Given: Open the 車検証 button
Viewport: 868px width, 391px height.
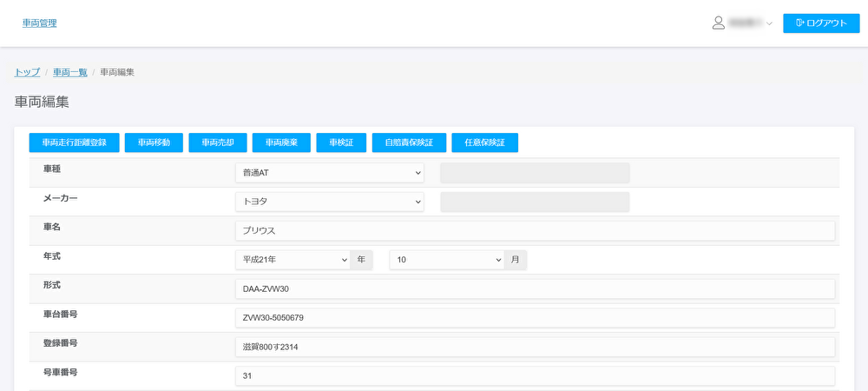Looking at the screenshot, I should pyautogui.click(x=341, y=142).
